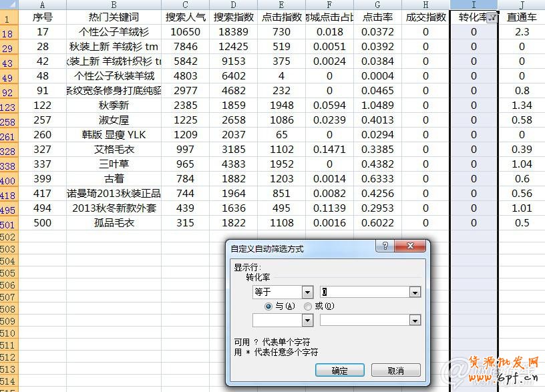Image resolution: width=545 pixels, height=392 pixels.
Task: Click the 热门关键词 header cell
Action: pyautogui.click(x=114, y=17)
